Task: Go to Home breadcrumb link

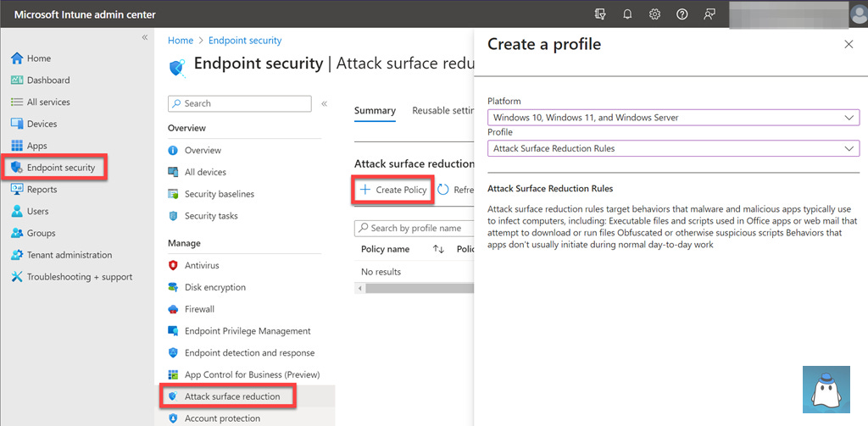Action: [181, 41]
